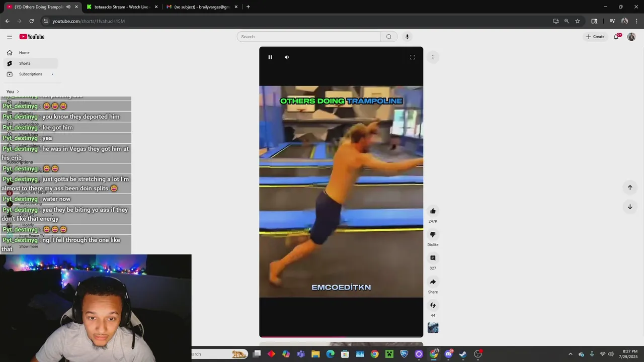This screenshot has width=644, height=362.
Task: Open OBS Studio from the taskbar
Action: pos(478,354)
